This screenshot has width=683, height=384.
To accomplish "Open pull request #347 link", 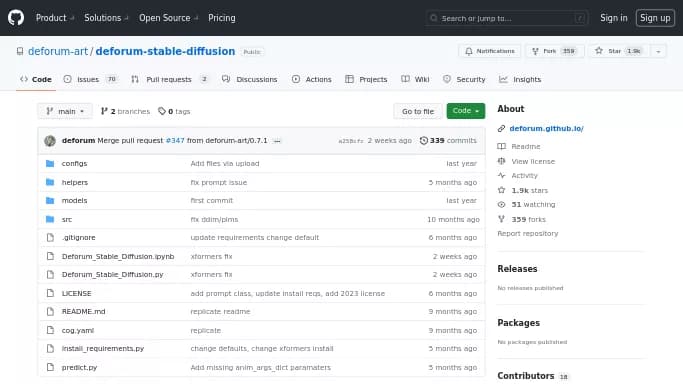I will 175,141.
